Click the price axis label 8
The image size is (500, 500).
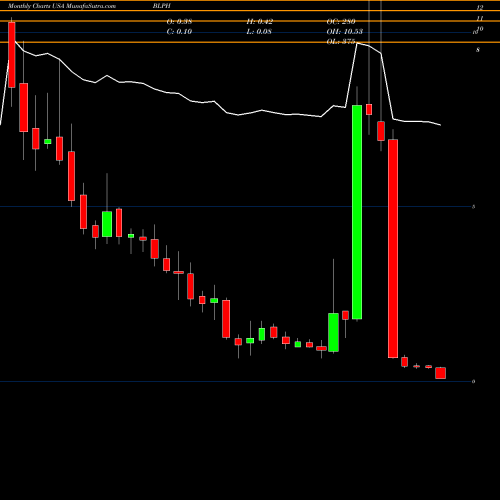tap(478, 50)
